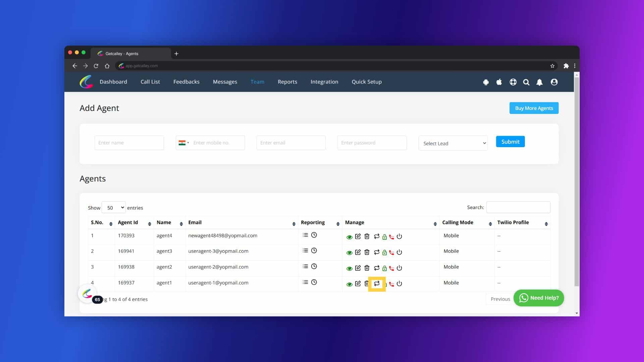Expand the Show entries dropdown

(x=114, y=208)
